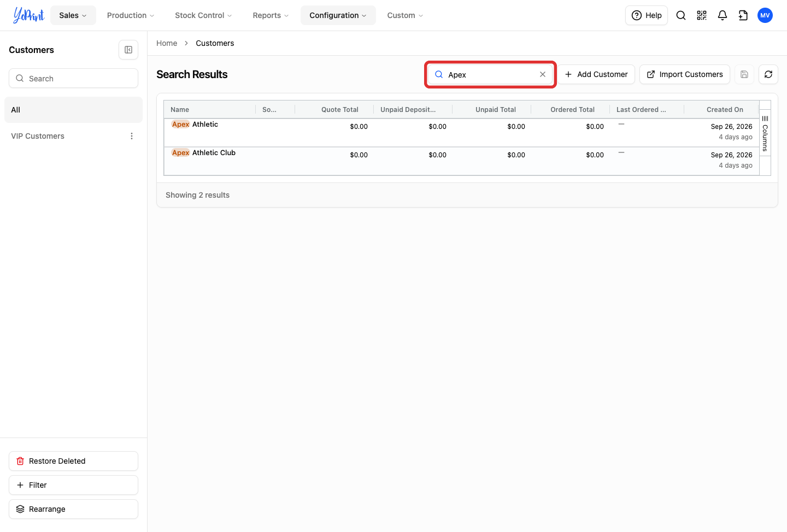Clear the Apex search text

tap(543, 74)
